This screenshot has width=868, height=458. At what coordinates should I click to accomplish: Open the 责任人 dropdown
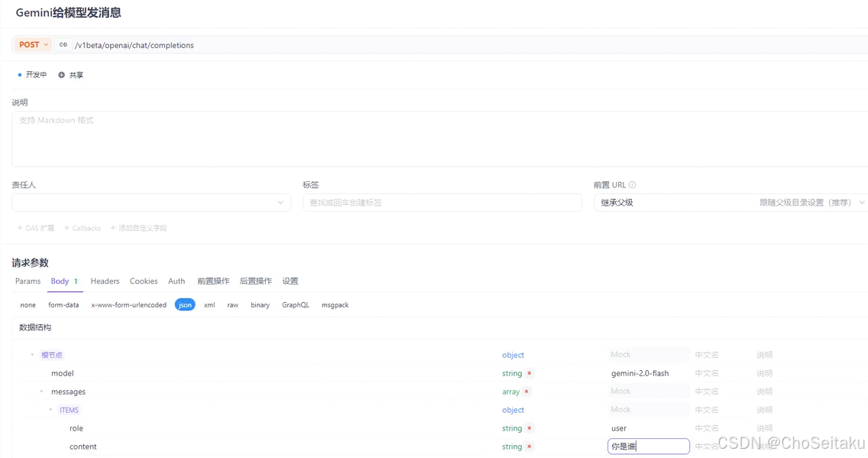[151, 203]
